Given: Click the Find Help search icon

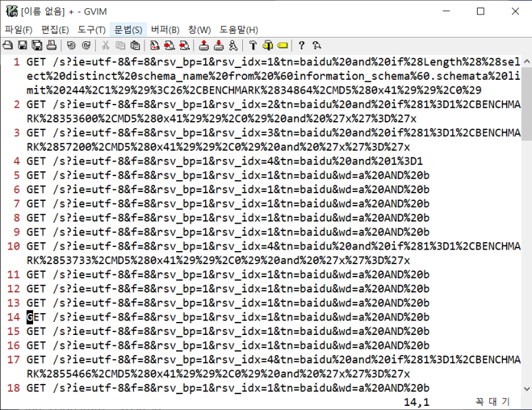Looking at the screenshot, I should coord(317,45).
